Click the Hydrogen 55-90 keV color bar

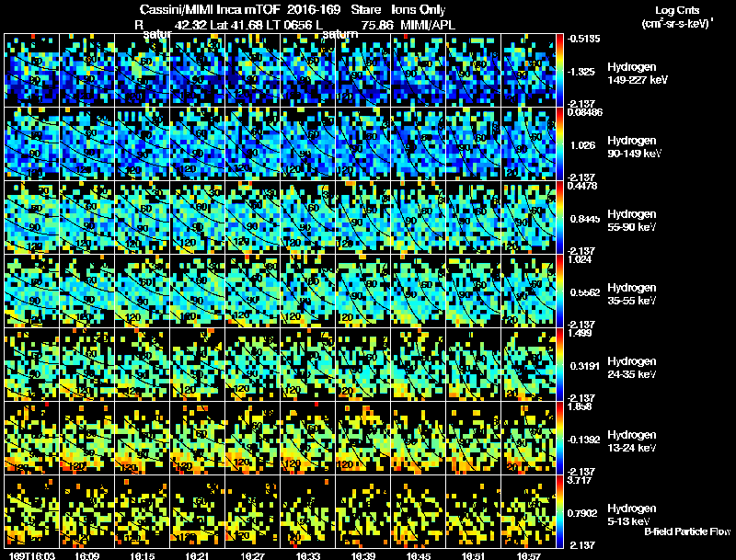coord(559,218)
